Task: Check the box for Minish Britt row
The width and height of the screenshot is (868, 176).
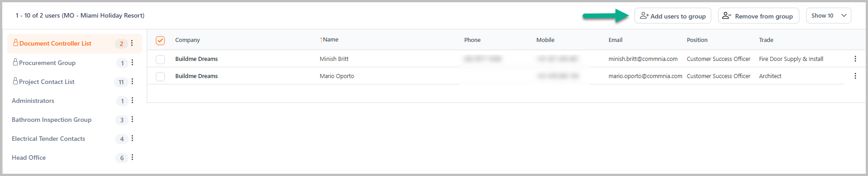Action: point(160,59)
